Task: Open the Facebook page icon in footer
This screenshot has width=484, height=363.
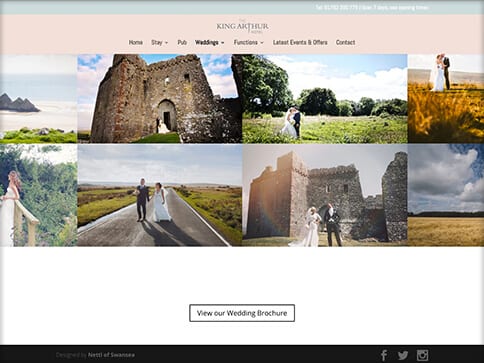Action: point(384,355)
